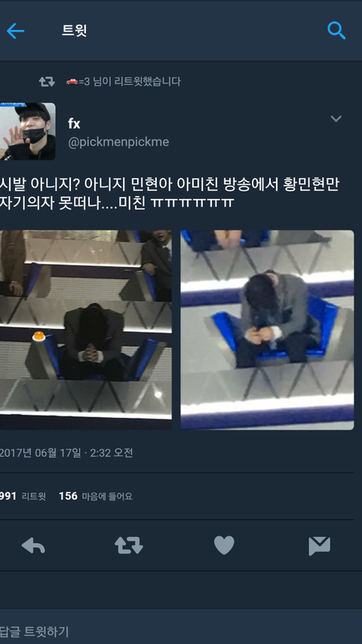Open the search magnifier icon
The width and height of the screenshot is (362, 644).
[336, 30]
